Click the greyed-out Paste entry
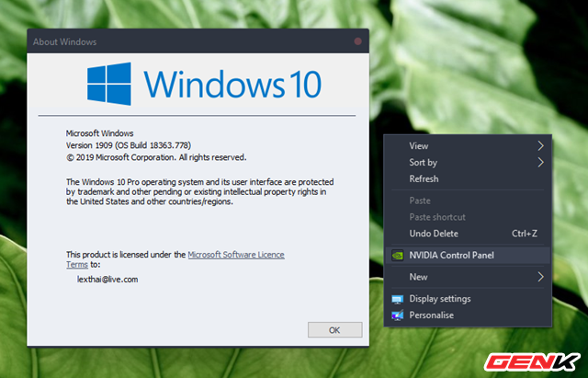The image size is (588, 378). tap(420, 200)
